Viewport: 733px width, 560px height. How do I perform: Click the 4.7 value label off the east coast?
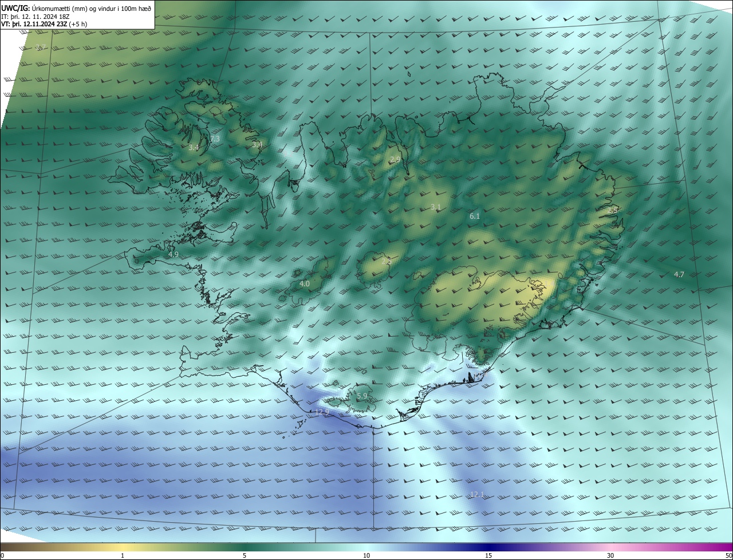click(x=679, y=275)
